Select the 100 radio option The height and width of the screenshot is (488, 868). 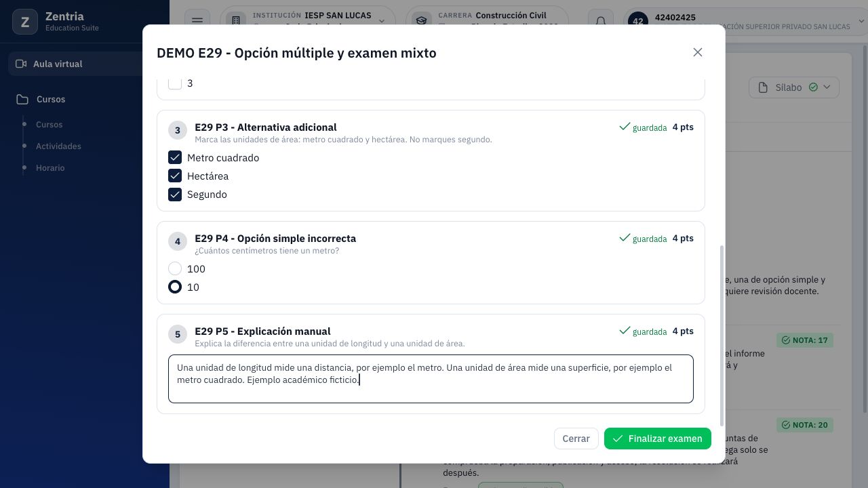[x=175, y=269]
